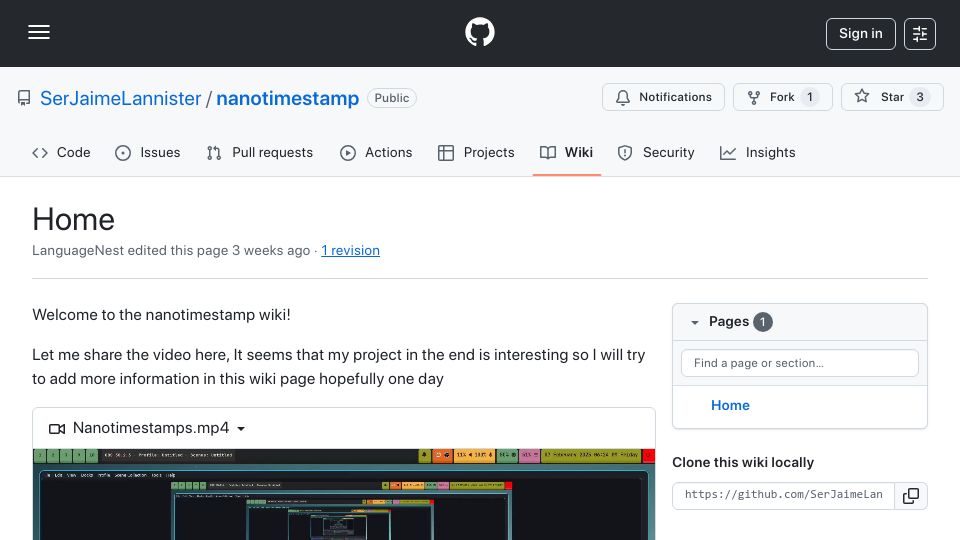The image size is (960, 540).
Task: Open the Nanotimestamps.mp4 dropdown arrow
Action: [241, 429]
